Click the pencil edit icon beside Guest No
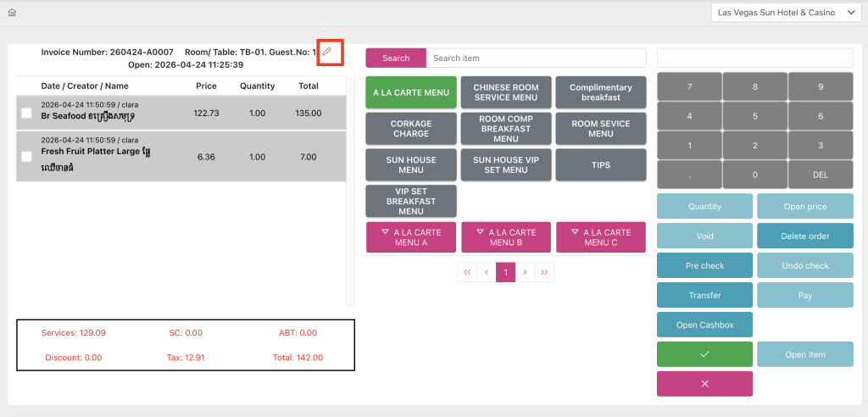This screenshot has height=417, width=868. 327,52
